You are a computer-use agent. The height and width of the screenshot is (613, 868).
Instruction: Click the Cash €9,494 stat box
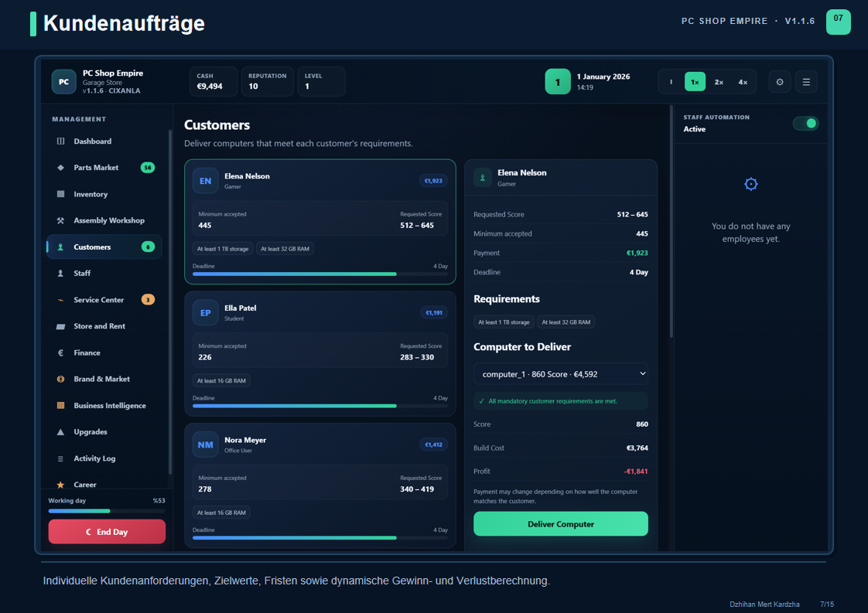tap(214, 81)
